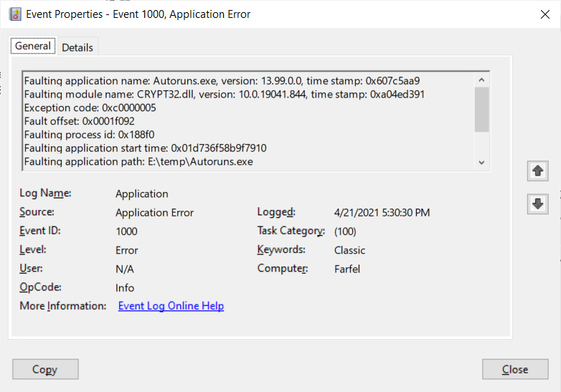Click the Log Name label
The image size is (561, 392).
[x=45, y=193]
